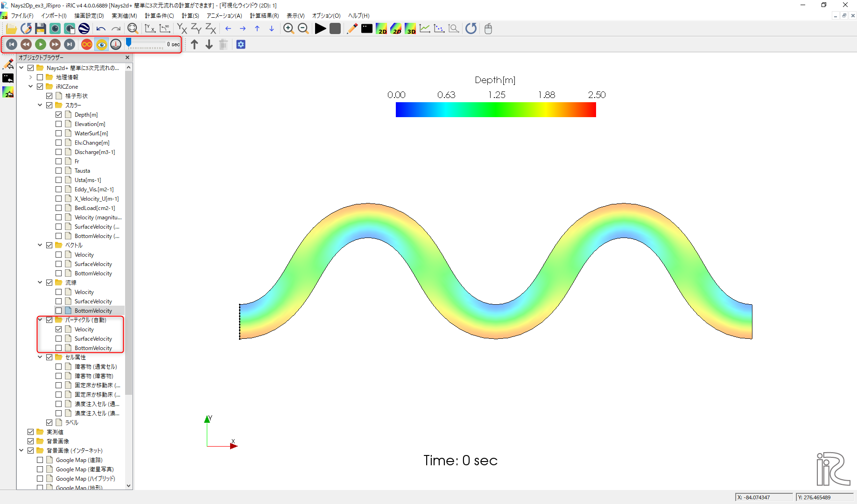Open the 3D post-processing window icon

[x=410, y=29]
